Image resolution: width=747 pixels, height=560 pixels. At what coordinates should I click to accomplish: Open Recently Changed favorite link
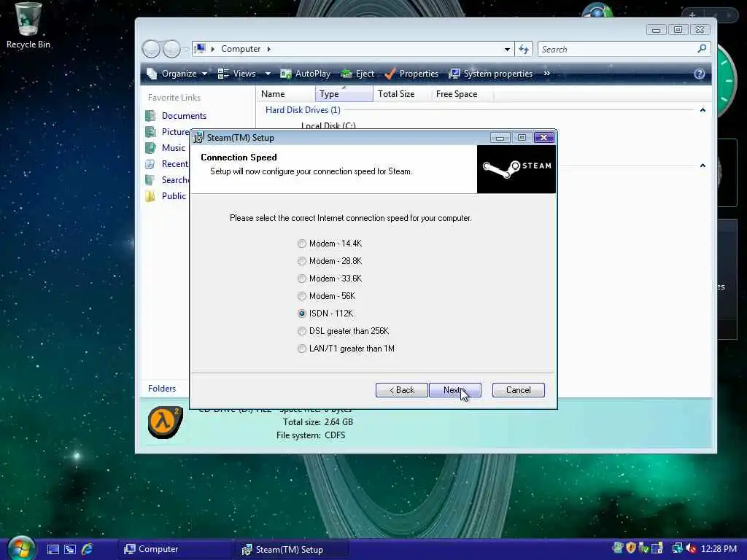167,164
